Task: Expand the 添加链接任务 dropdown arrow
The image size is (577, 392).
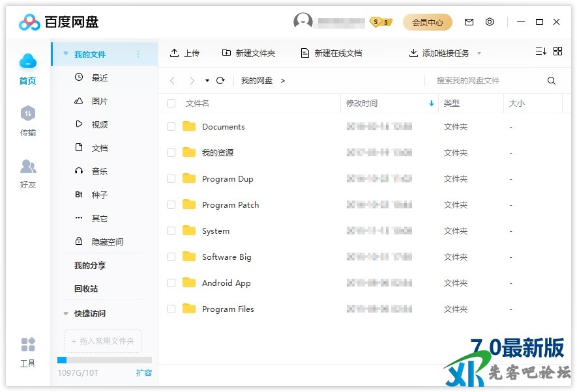Action: [479, 53]
